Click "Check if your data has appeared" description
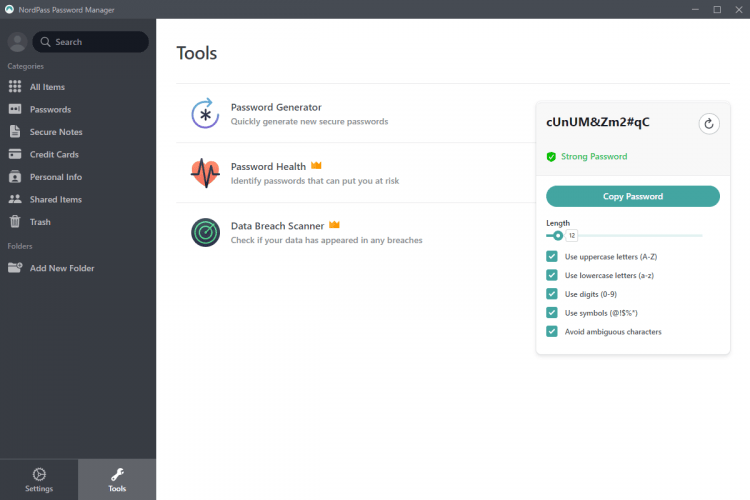Viewport: 750px width, 500px height. point(327,240)
